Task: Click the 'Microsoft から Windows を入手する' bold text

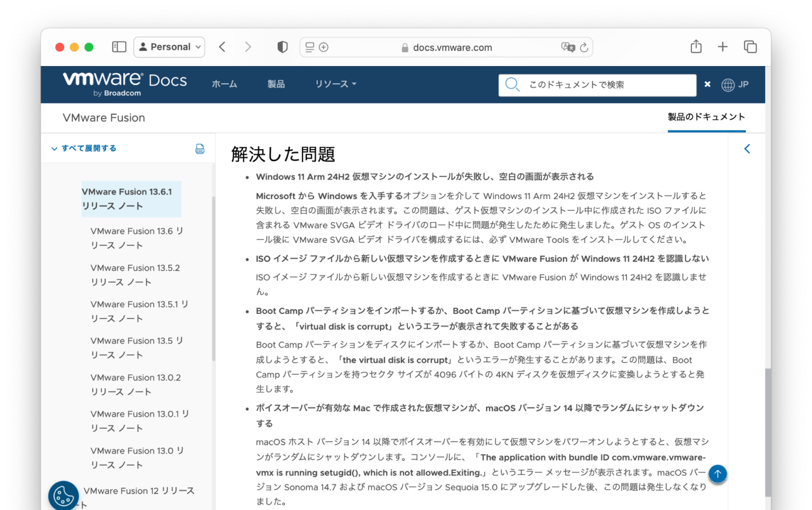Action: (x=329, y=196)
